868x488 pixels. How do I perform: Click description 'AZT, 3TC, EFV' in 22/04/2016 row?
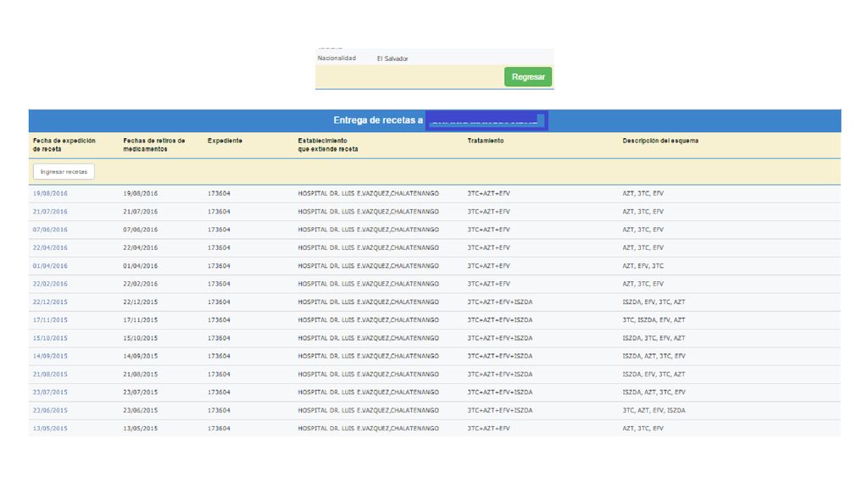pos(643,248)
